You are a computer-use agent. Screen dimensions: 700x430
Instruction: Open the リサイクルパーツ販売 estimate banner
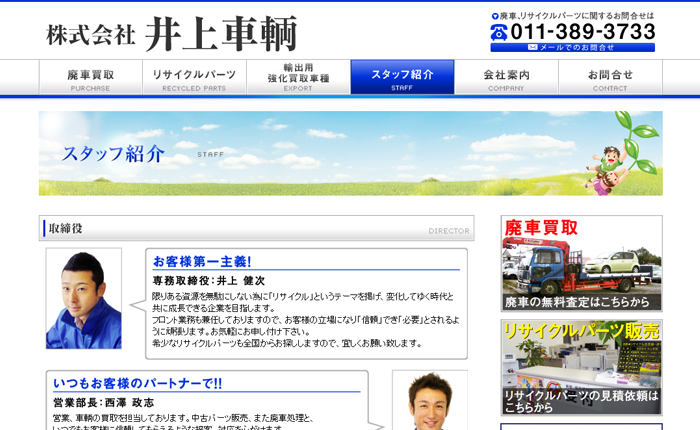(581, 367)
